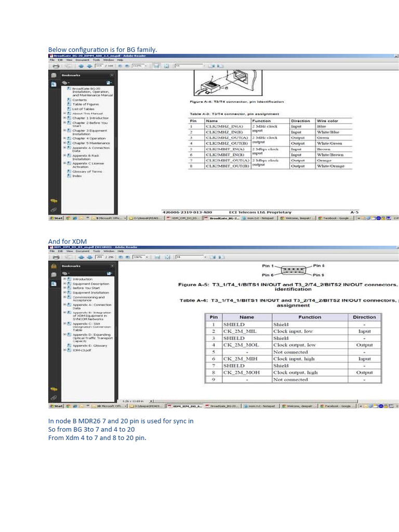Screen dimensions: 399x532
Task: Click CLK2MHZ_OUT(A) cell in pin table
Action: click(x=228, y=138)
